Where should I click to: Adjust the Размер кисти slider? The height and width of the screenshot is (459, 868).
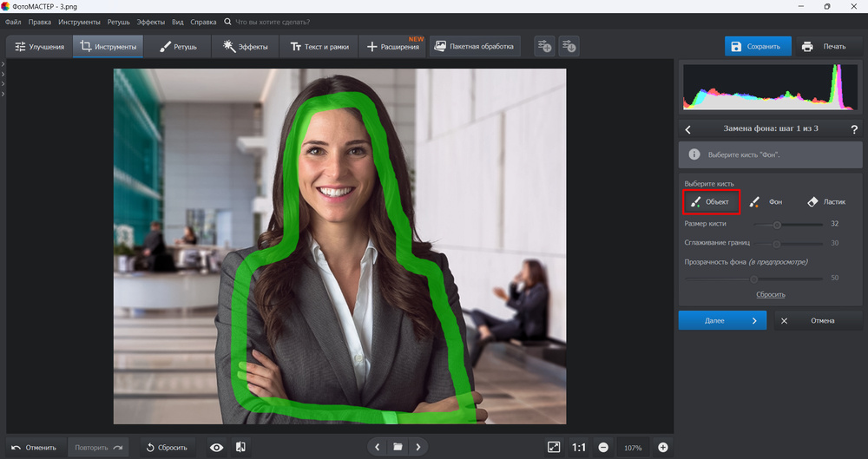(777, 224)
